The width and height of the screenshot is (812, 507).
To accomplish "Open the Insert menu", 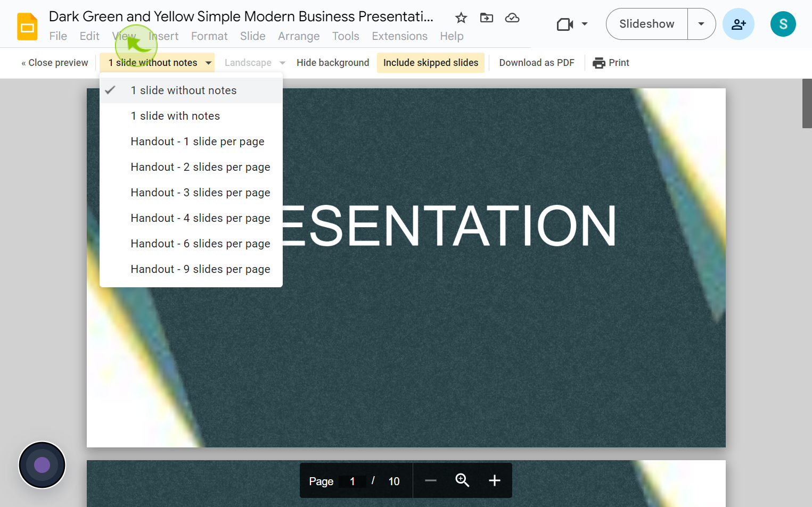I will (163, 36).
